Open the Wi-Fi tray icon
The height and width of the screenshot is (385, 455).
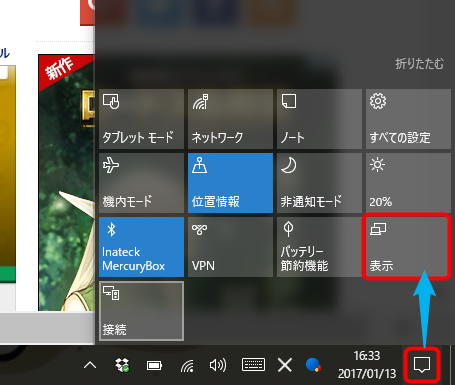pyautogui.click(x=187, y=366)
